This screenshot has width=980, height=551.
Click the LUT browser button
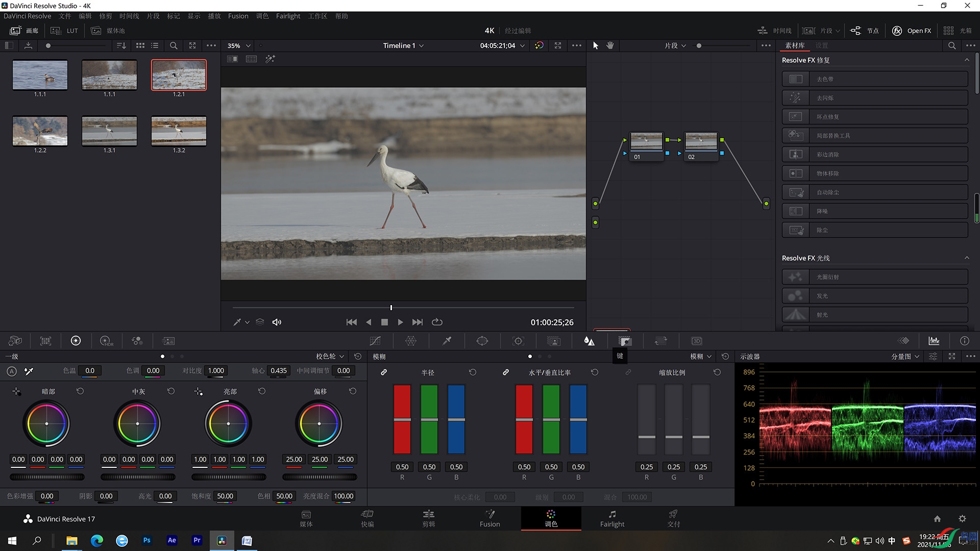coord(65,31)
